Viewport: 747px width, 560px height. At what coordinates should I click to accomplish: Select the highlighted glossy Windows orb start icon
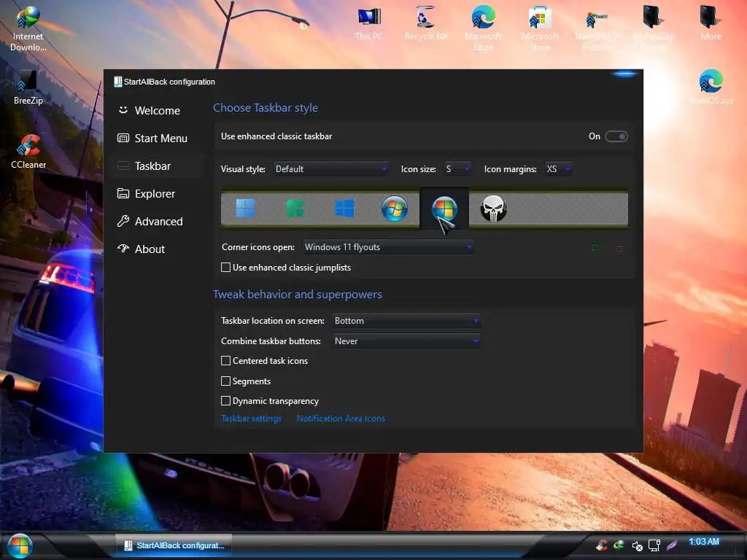tap(444, 209)
